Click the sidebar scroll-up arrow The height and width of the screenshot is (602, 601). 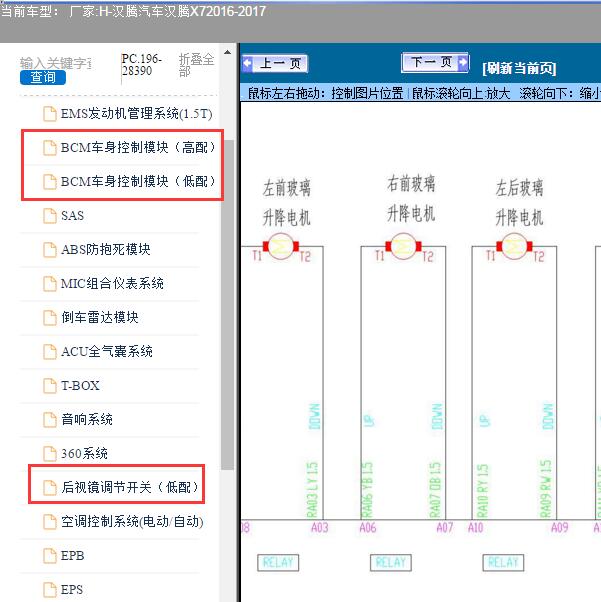point(228,52)
